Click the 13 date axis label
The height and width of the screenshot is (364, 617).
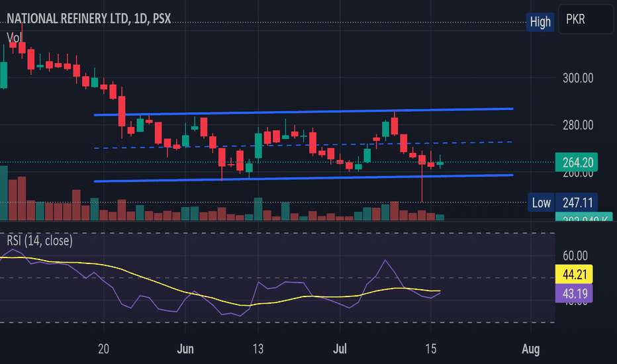tap(258, 349)
